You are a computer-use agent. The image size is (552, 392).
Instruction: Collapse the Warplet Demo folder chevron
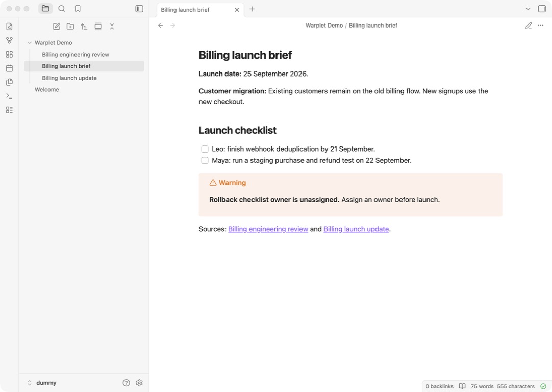pyautogui.click(x=30, y=42)
